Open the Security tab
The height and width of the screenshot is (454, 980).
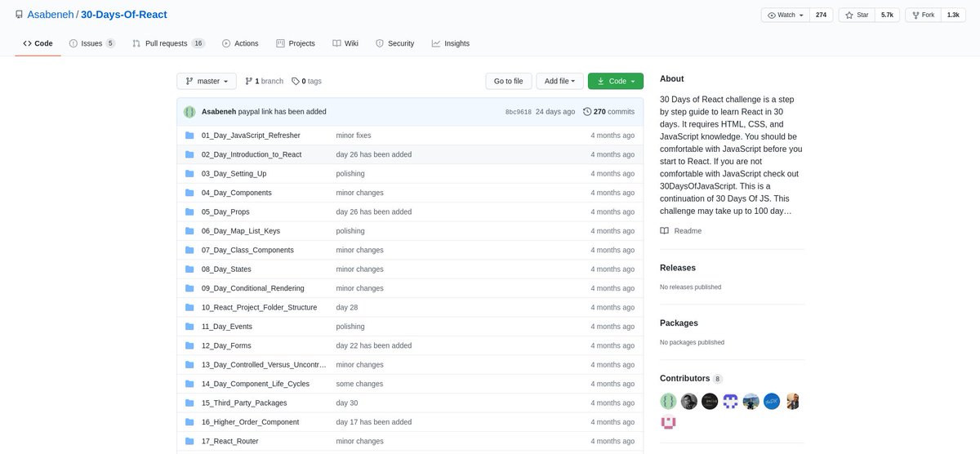394,43
